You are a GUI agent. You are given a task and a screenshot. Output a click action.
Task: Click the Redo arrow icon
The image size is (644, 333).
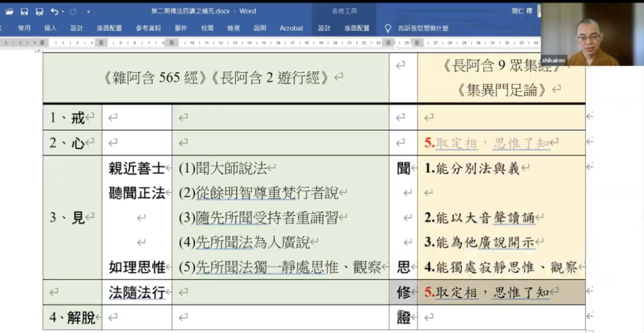73,11
